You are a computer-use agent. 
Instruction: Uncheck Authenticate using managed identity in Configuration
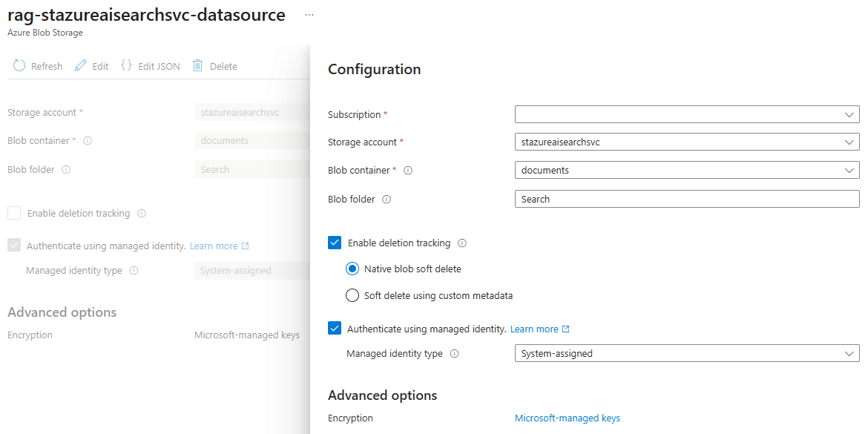click(x=335, y=328)
